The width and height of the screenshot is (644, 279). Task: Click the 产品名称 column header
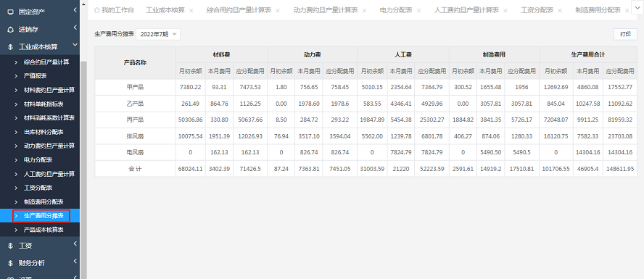tap(136, 63)
